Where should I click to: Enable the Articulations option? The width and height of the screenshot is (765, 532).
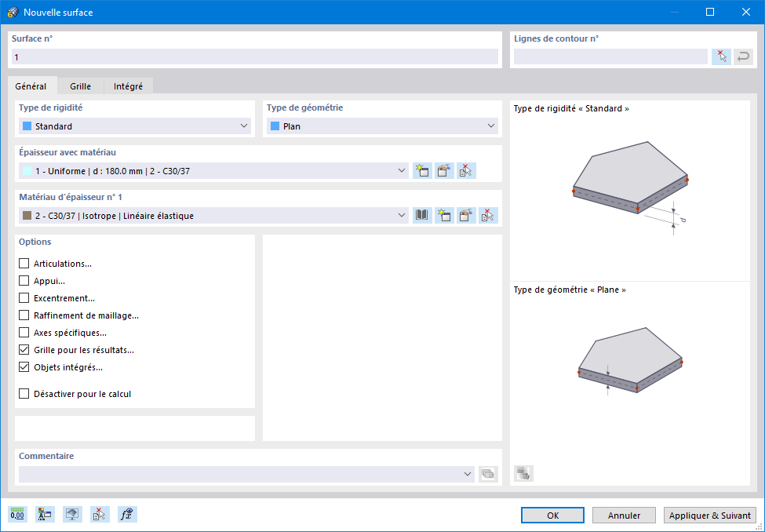pos(24,264)
